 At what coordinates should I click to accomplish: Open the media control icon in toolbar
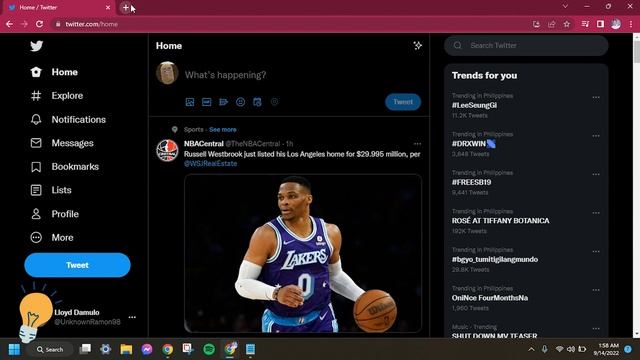[x=585, y=24]
